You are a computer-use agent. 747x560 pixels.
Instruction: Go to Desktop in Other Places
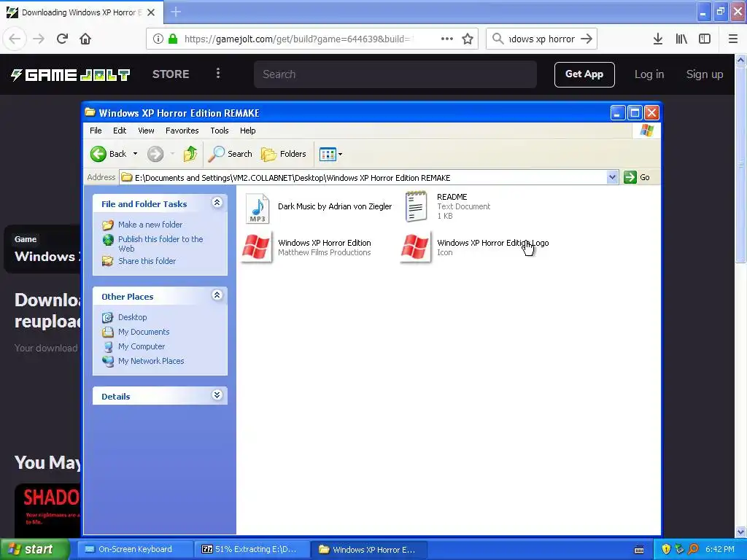[133, 317]
